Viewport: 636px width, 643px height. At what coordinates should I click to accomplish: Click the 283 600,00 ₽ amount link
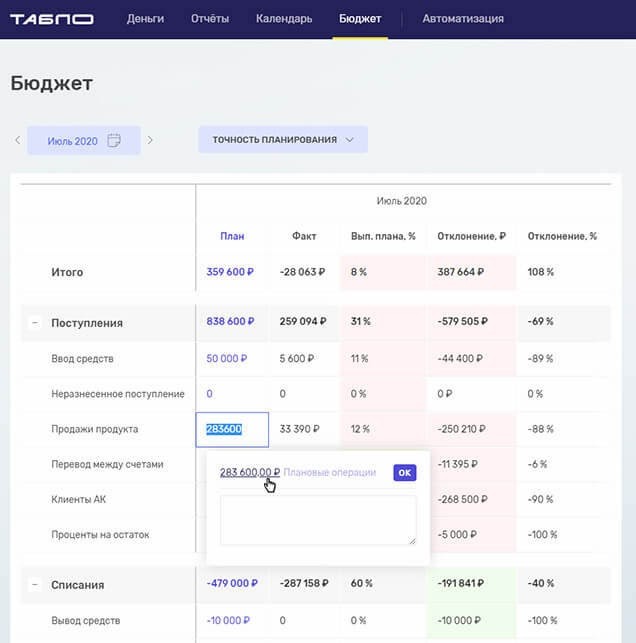(x=249, y=472)
